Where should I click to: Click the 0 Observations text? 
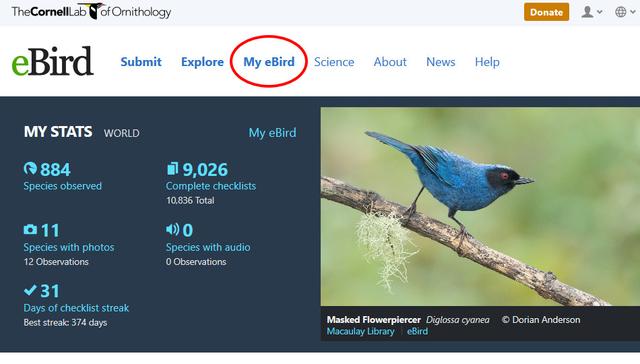tap(196, 262)
